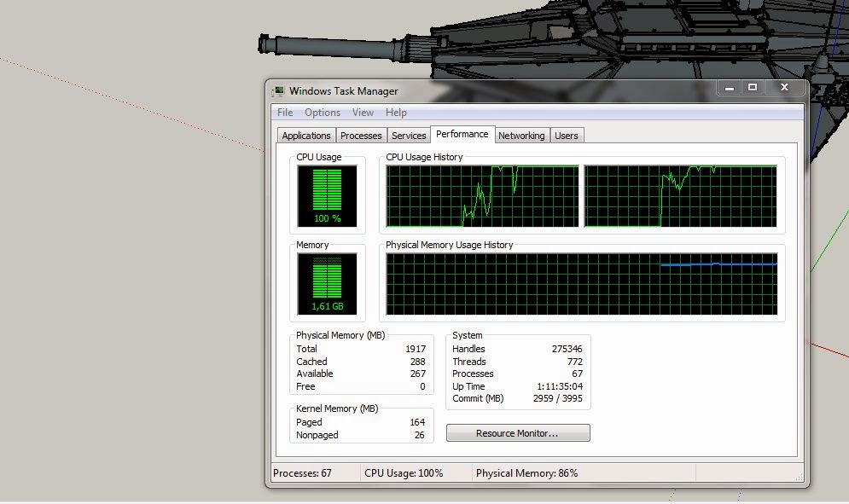
Task: Click the System Processes value 67
Action: [x=578, y=374]
